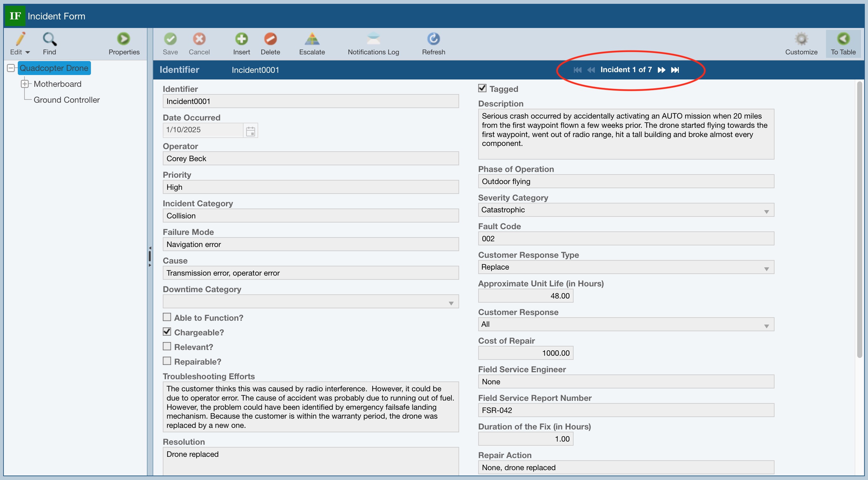Click the Find magnifier icon

(50, 39)
